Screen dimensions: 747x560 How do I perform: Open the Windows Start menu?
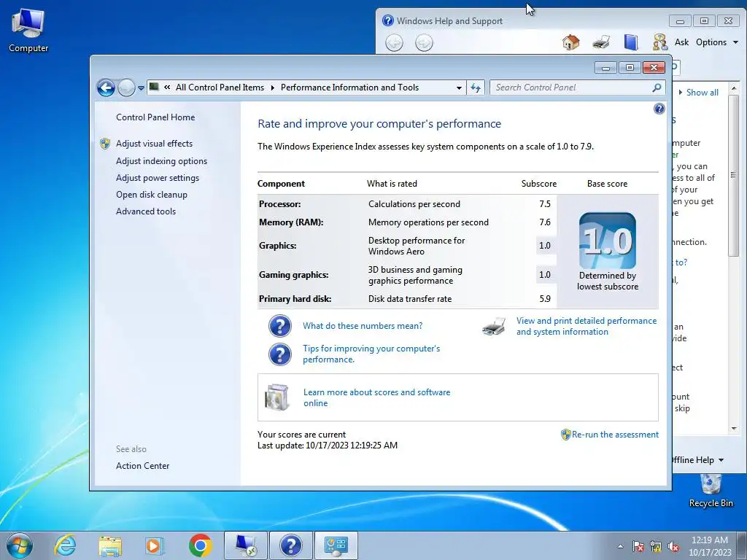pyautogui.click(x=20, y=545)
